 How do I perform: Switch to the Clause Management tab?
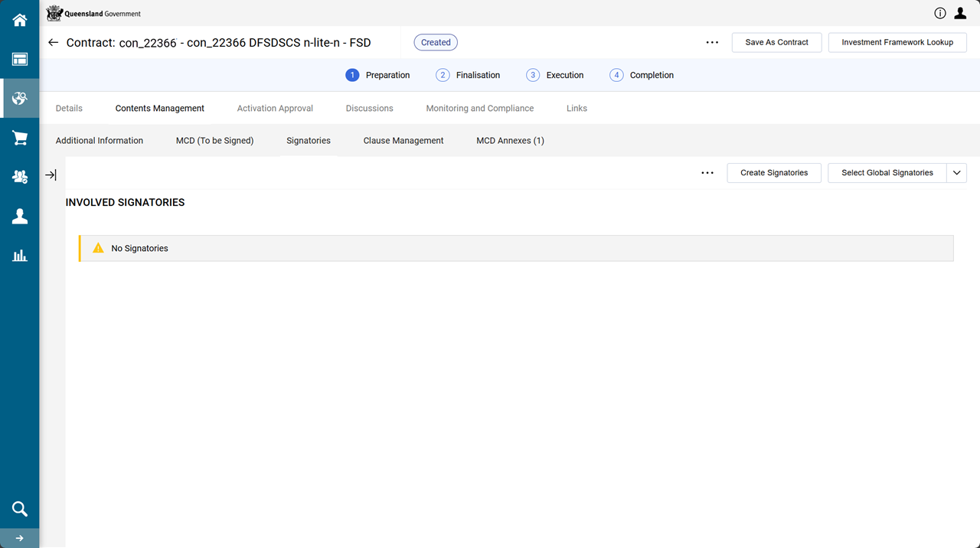(x=403, y=141)
